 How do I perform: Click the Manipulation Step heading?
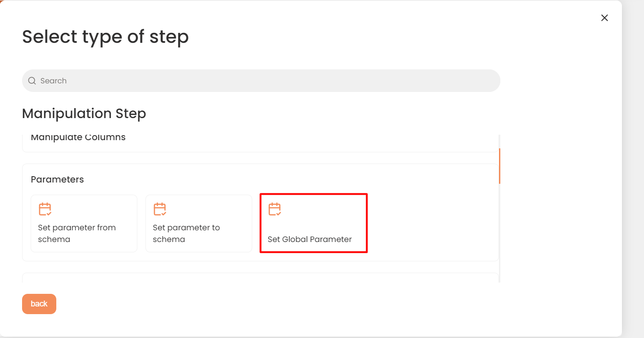point(84,114)
